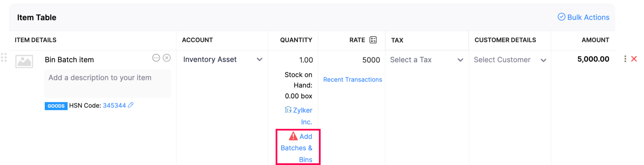
Task: Open the more options circle on item name
Action: pos(156,58)
